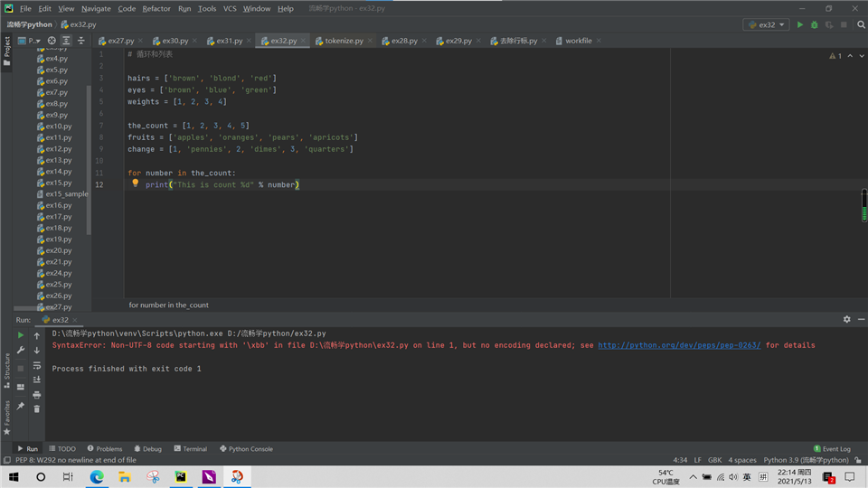This screenshot has height=488, width=868.
Task: Run ex32 with the green play button
Action: pos(799,24)
